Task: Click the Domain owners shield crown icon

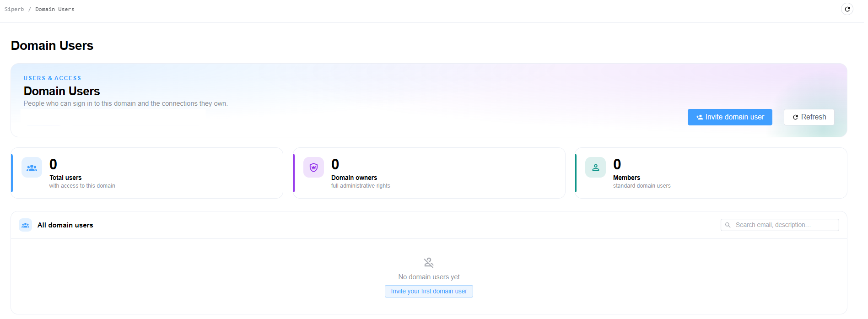Action: coord(313,168)
